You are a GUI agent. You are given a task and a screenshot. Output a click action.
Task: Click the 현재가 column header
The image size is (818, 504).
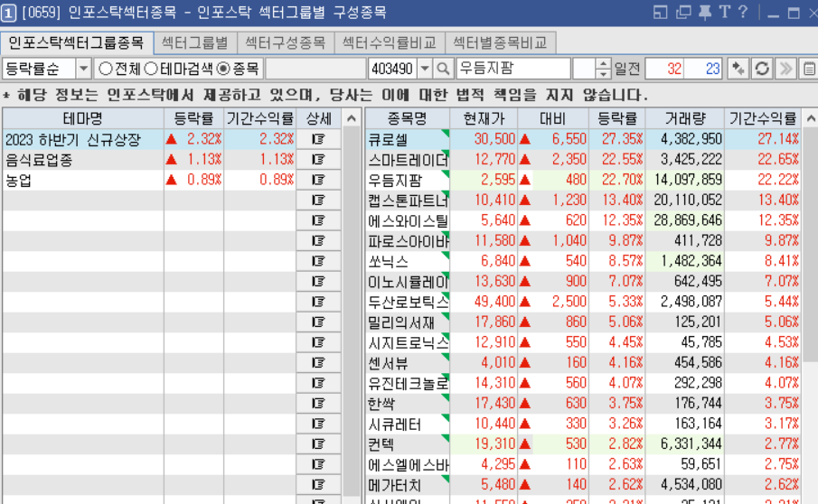point(484,119)
